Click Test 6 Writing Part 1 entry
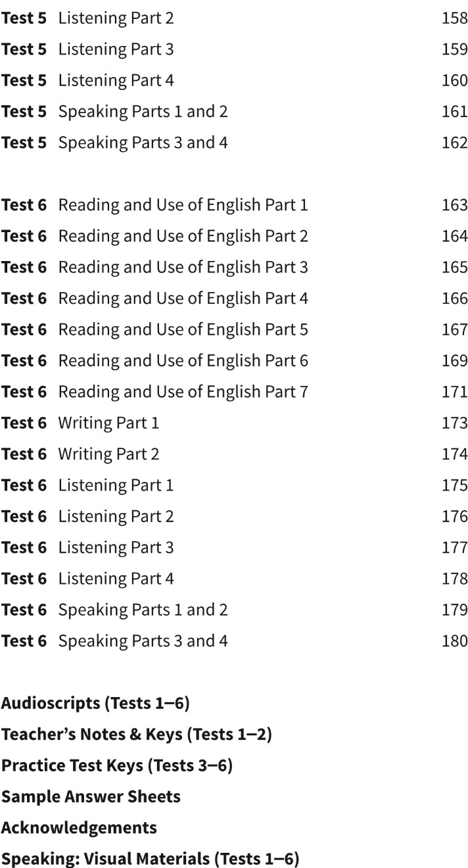The image size is (468, 868). [x=108, y=423]
